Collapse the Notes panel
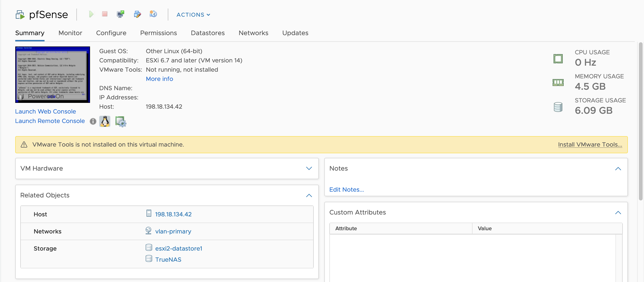644x282 pixels. (618, 169)
